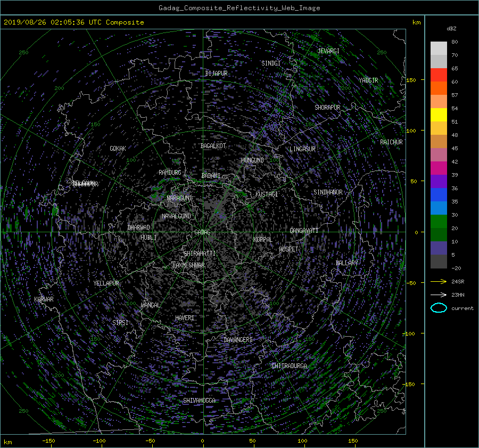Pick the purple 10 dBZ color swatch
The image size is (479, 448).
tap(439, 248)
